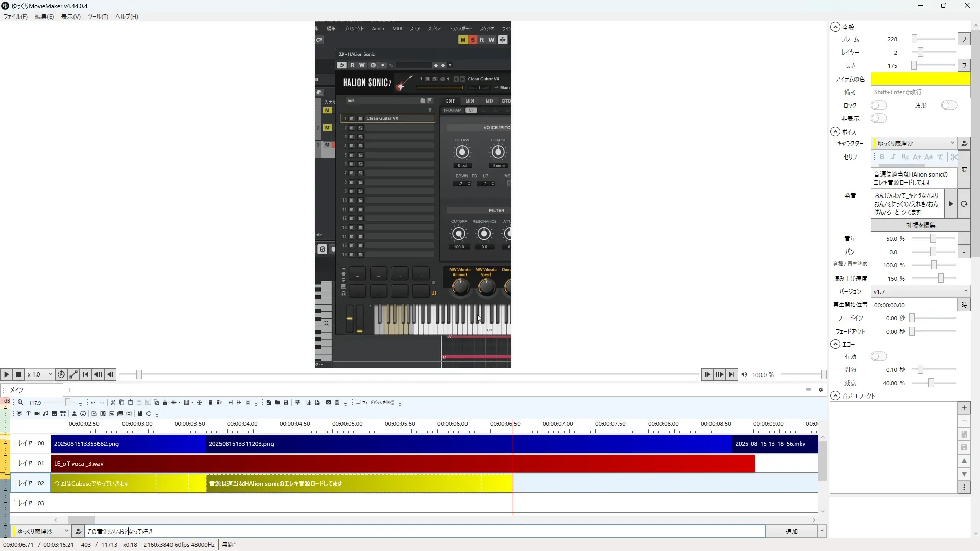Click the 追加 button
The height and width of the screenshot is (551, 980).
(x=791, y=532)
